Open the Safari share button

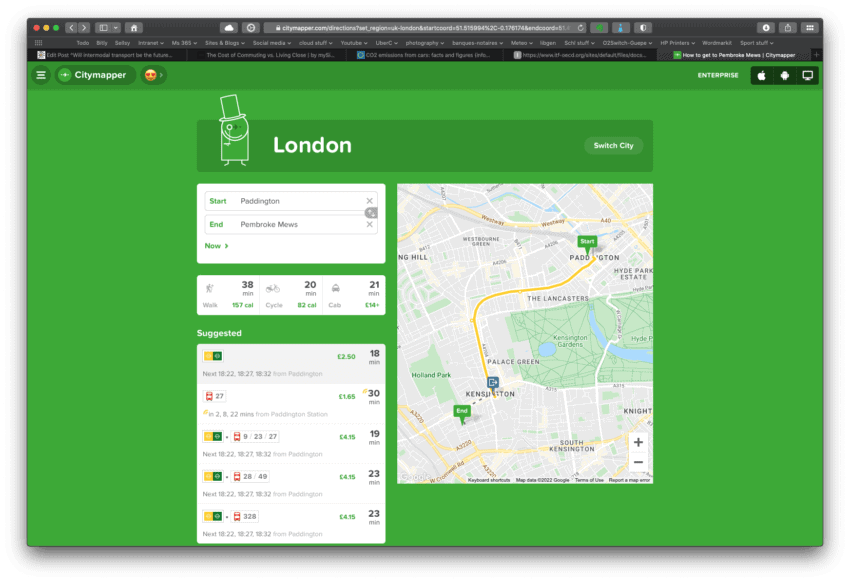pos(788,28)
